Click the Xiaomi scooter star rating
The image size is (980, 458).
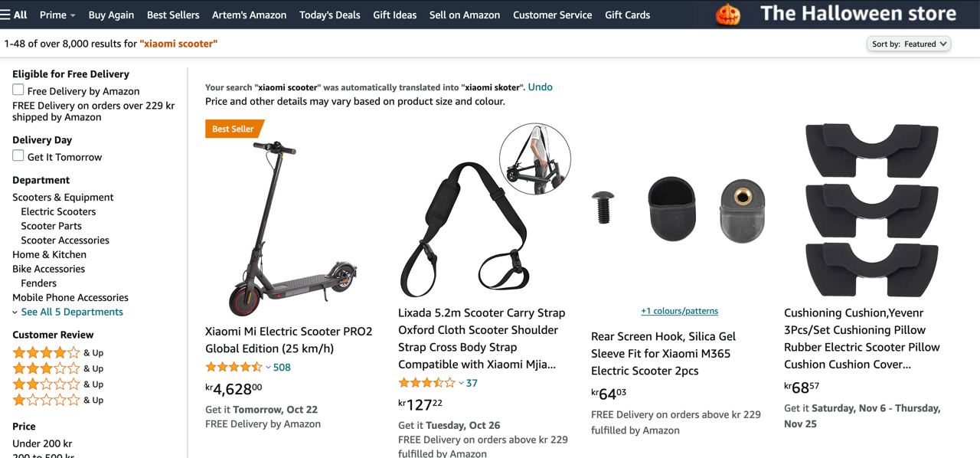[x=234, y=367]
